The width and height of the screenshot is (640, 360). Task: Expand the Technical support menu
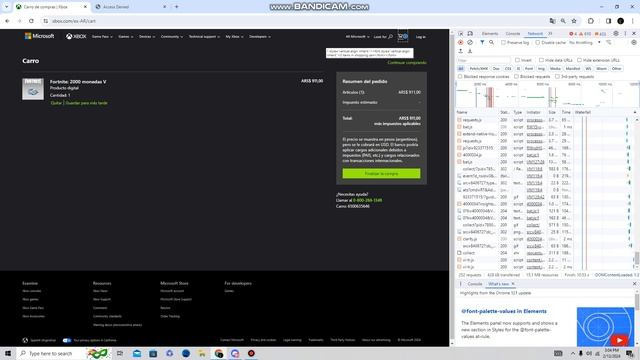[x=204, y=37]
